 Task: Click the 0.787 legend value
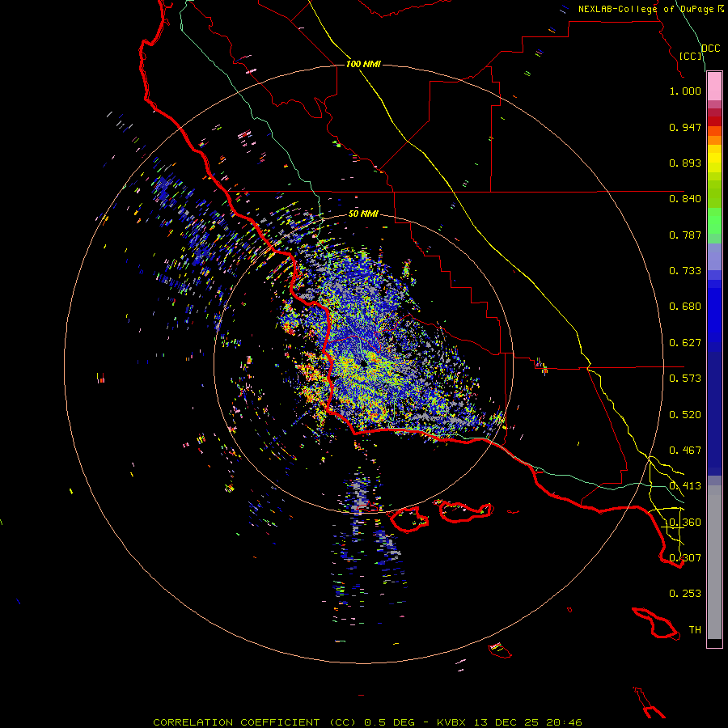pyautogui.click(x=685, y=235)
